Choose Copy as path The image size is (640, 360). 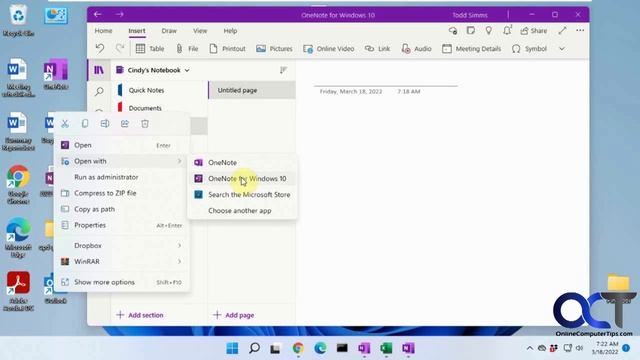(x=122, y=209)
